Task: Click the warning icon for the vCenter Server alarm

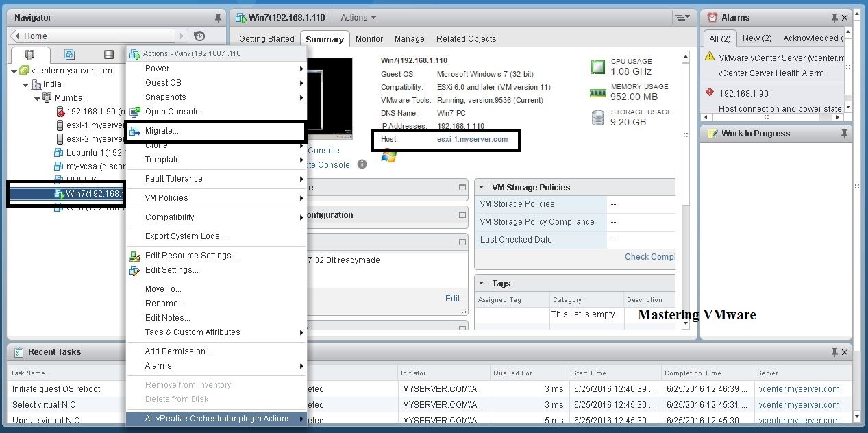Action: point(710,58)
